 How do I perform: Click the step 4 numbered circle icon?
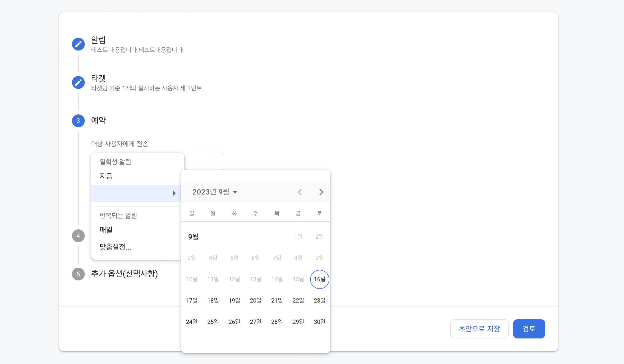78,236
